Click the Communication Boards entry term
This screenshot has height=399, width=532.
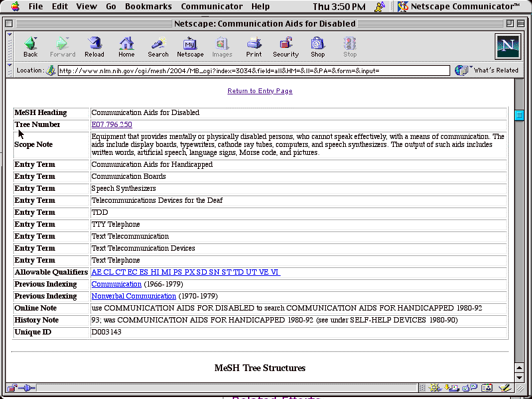coord(128,176)
